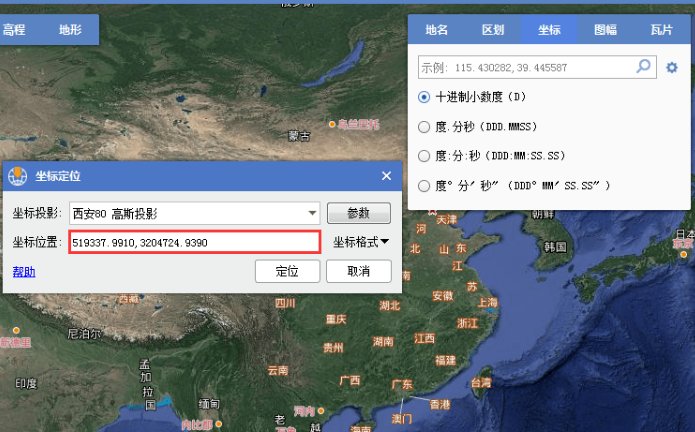695x432 pixels.
Task: Switch to 高程 map layer tab
Action: point(14,30)
